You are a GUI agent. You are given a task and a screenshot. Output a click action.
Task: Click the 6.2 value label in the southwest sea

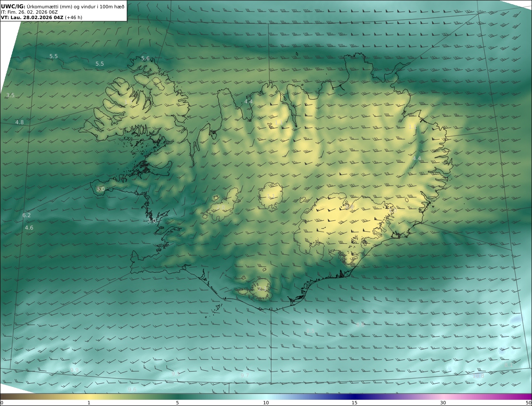tap(27, 215)
